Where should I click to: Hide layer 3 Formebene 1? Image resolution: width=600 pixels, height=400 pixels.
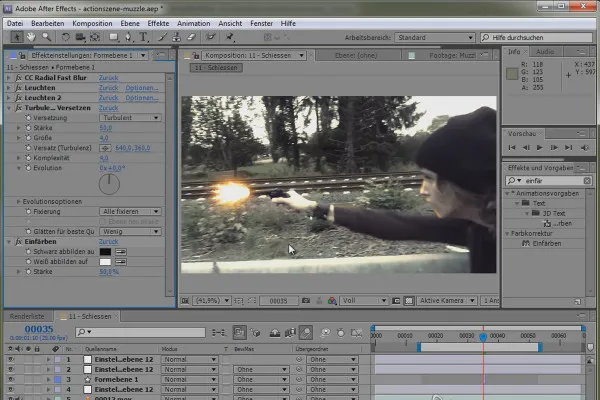point(11,379)
